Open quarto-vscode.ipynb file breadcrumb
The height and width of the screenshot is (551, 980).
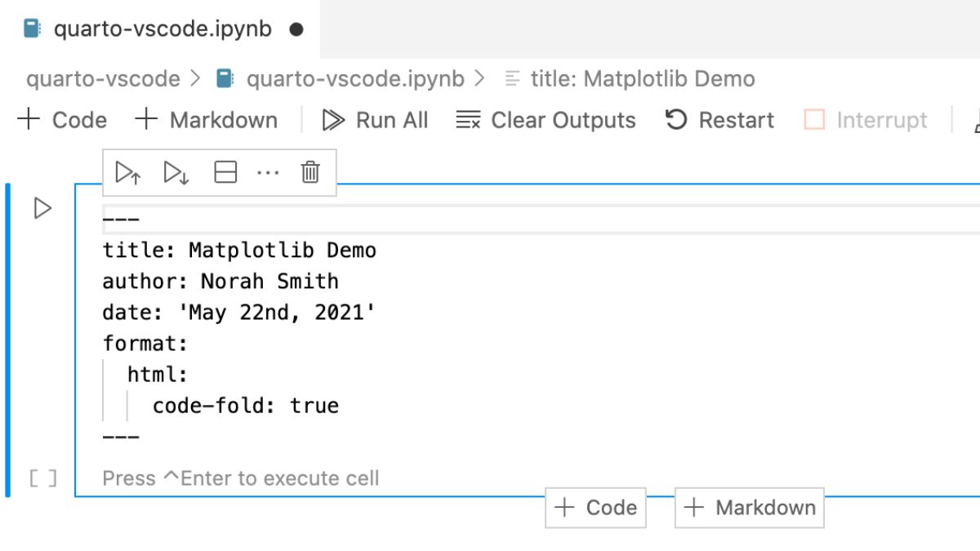(x=340, y=79)
